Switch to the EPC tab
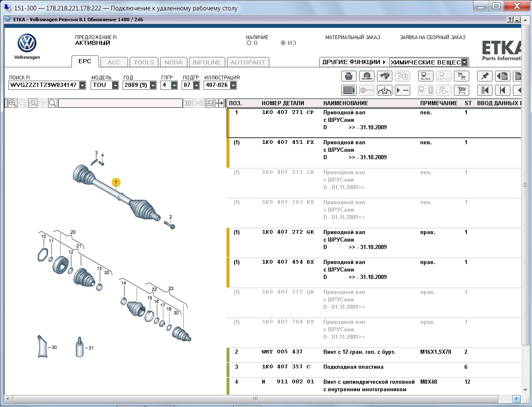This screenshot has height=407, width=532. 85,62
